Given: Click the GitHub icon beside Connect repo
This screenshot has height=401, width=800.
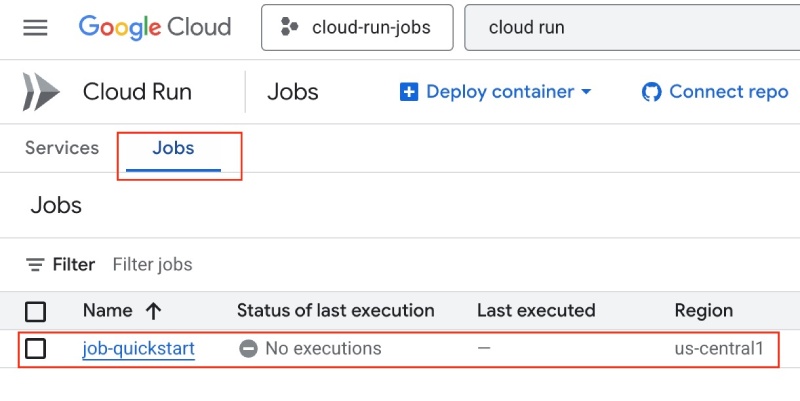Looking at the screenshot, I should (652, 92).
